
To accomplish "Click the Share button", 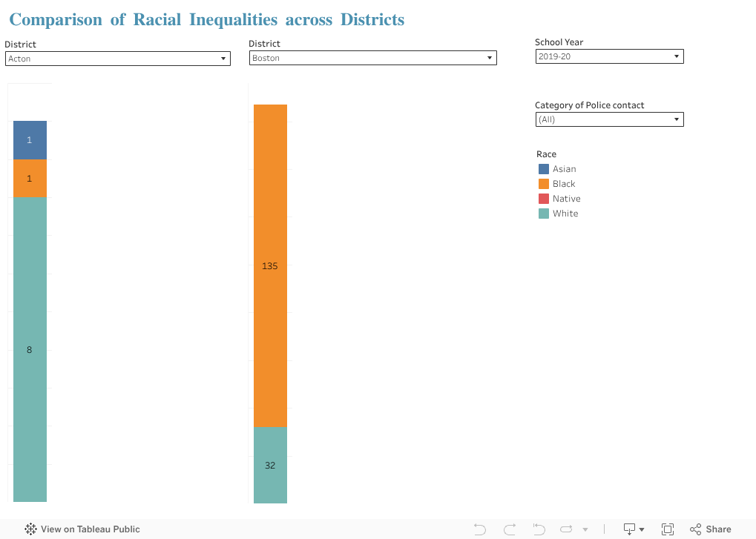I will tap(710, 529).
